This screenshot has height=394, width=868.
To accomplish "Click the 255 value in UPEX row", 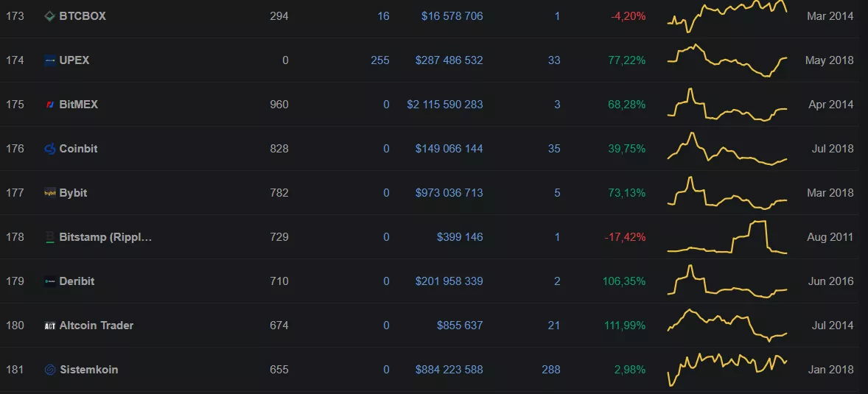I will (380, 60).
